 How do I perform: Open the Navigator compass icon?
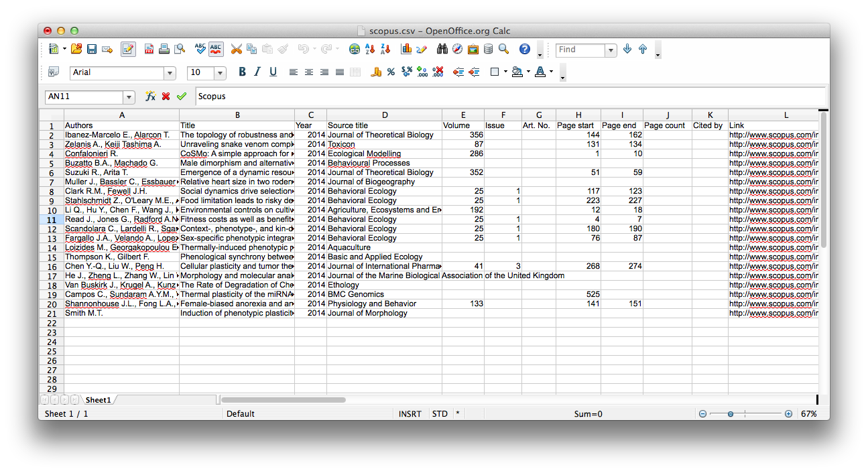pos(457,49)
